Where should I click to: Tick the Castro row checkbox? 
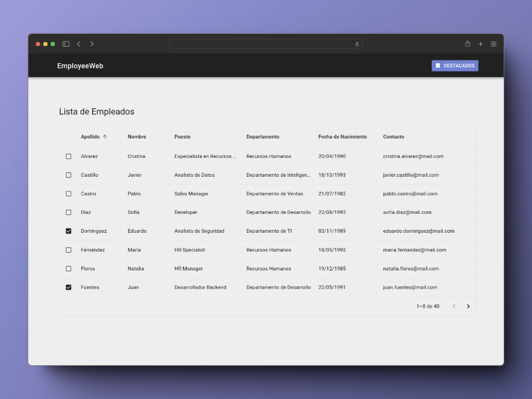tap(69, 194)
